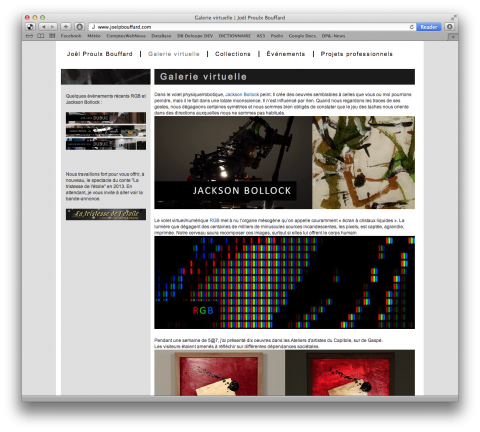Image resolution: width=480 pixels, height=432 pixels.
Task: Click La tristesse de l'étoile banner
Action: pos(106,214)
